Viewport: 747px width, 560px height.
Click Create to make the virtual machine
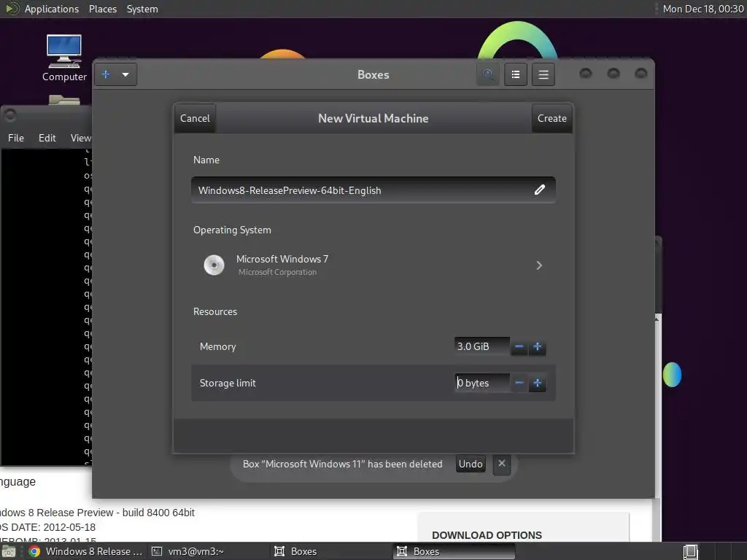(x=551, y=118)
